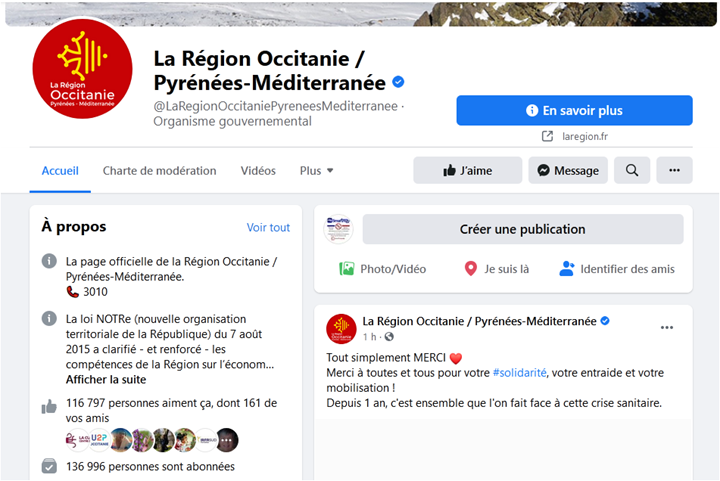Click the blue verified badge beside page title
Image resolution: width=720 pixels, height=481 pixels.
point(398,82)
